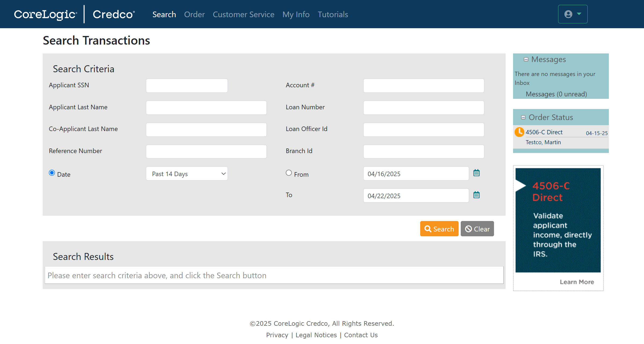Go to Customer Service menu
Viewport: 644px width, 344px height.
243,15
